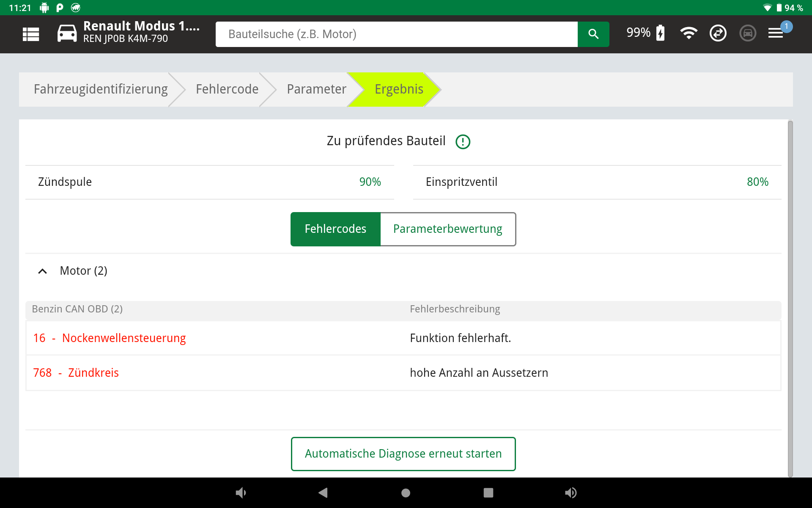Open error 16 Nockenwellensteuerung
Screen dimensions: 812x508
coord(110,338)
